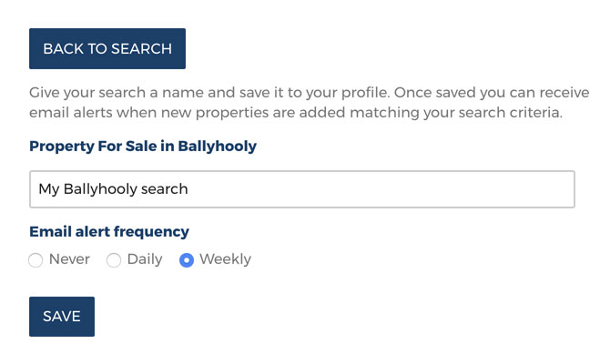Click the BACK TO SEARCH button
Screen dimensions: 610x364
click(107, 49)
